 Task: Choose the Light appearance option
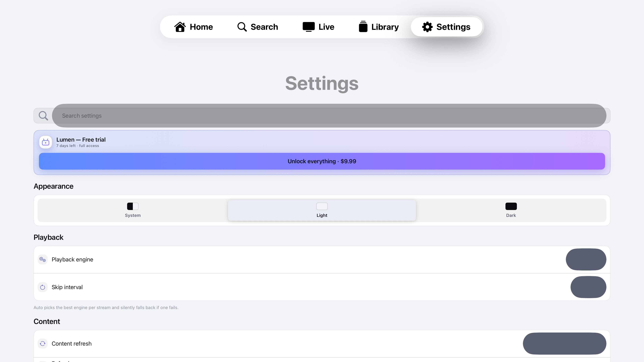(322, 210)
